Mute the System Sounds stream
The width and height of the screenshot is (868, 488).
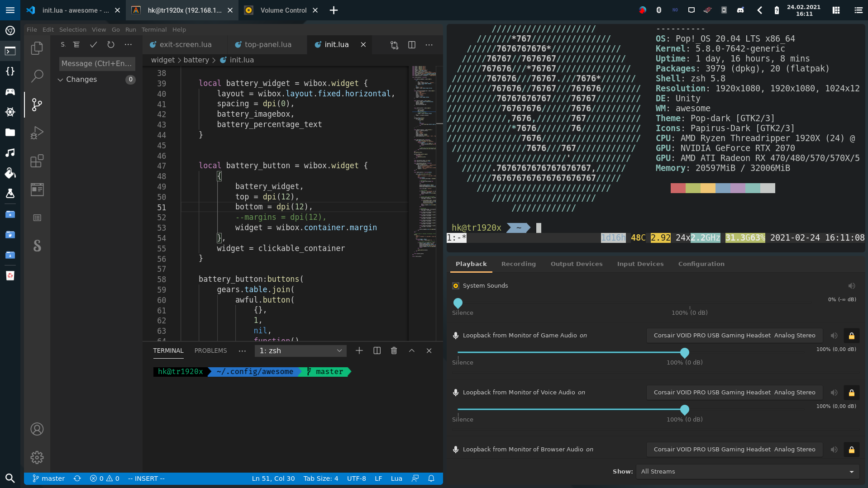click(852, 286)
